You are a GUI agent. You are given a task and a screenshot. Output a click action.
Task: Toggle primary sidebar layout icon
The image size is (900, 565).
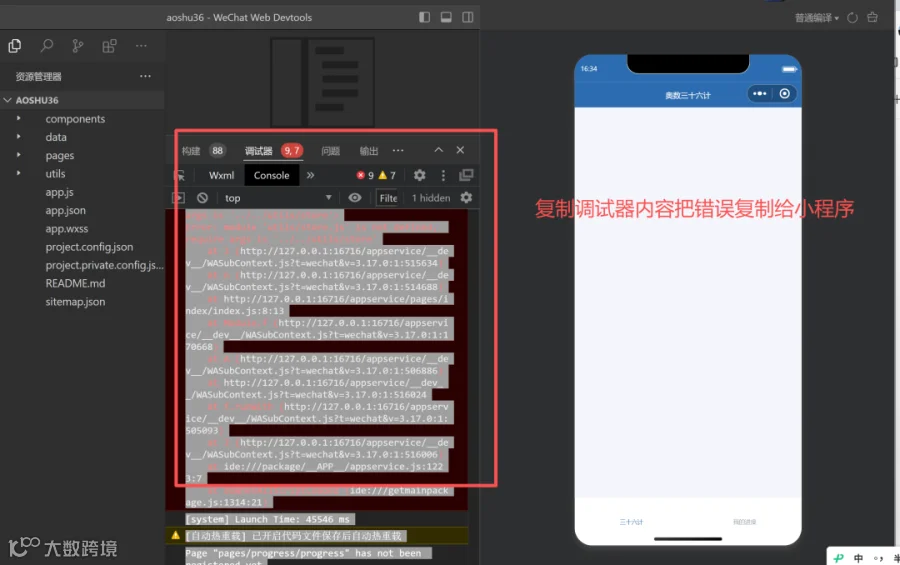(424, 17)
